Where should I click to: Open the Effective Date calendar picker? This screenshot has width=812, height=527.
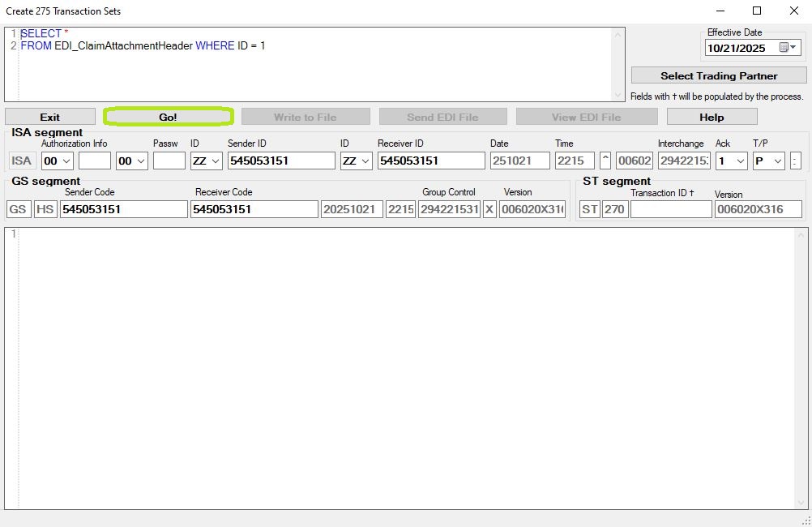click(788, 48)
